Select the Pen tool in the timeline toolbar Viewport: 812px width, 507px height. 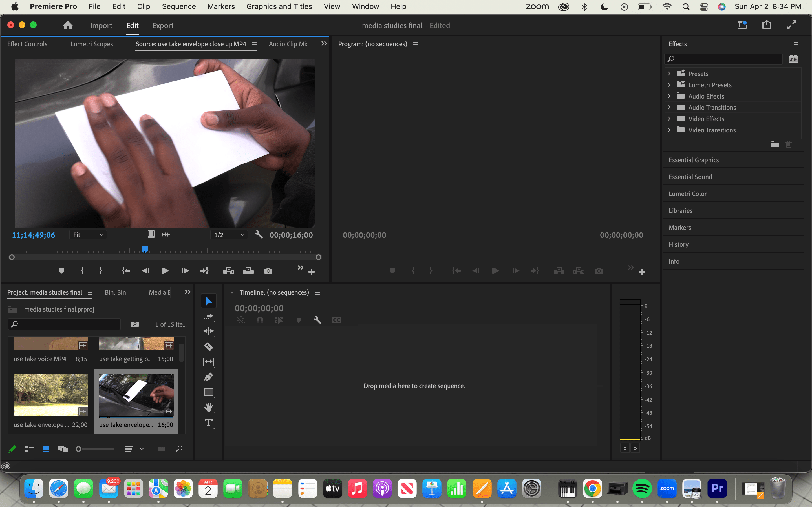pos(209,377)
